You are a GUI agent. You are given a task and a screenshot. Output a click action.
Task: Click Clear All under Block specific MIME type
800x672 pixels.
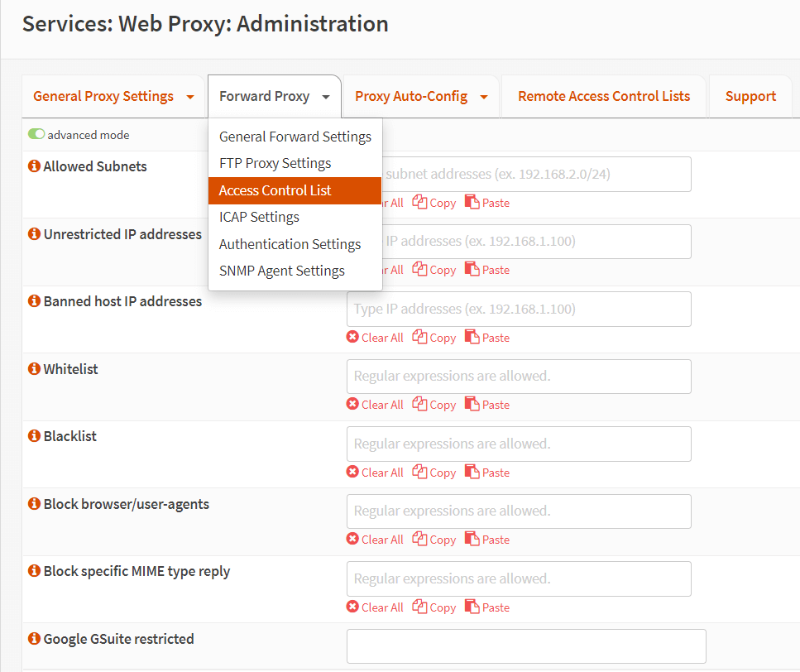pyautogui.click(x=375, y=607)
